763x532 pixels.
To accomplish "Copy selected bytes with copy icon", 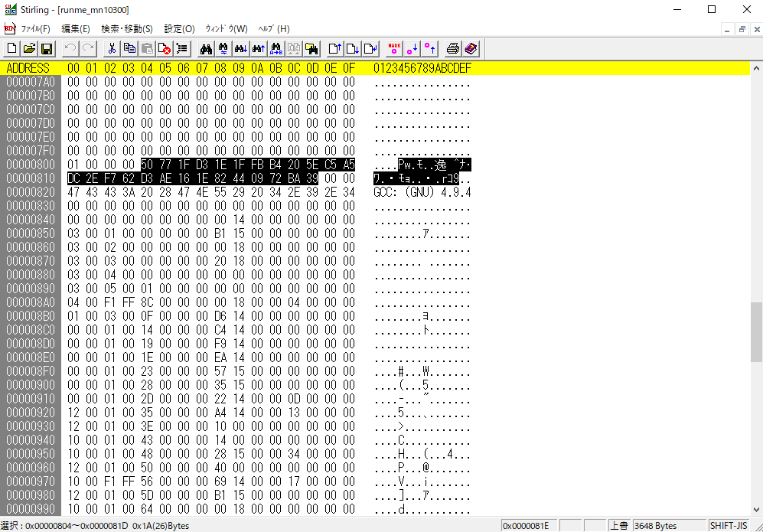I will (x=129, y=49).
